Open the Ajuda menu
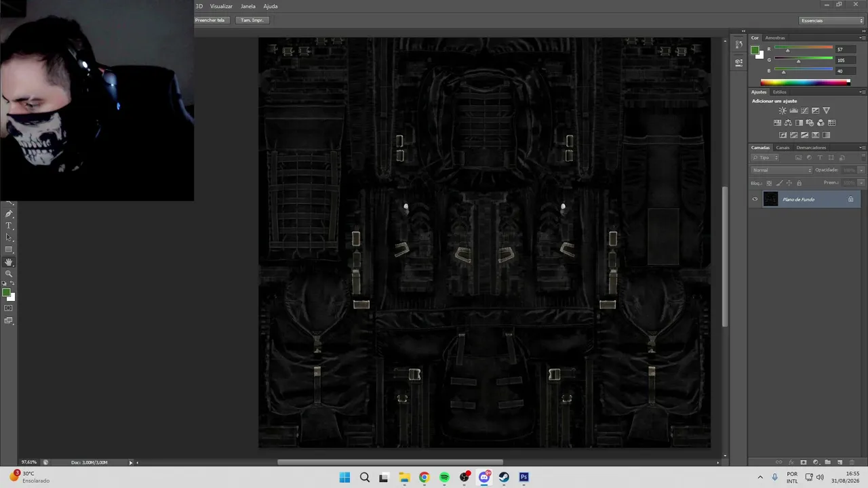This screenshot has height=488, width=868. [x=271, y=6]
